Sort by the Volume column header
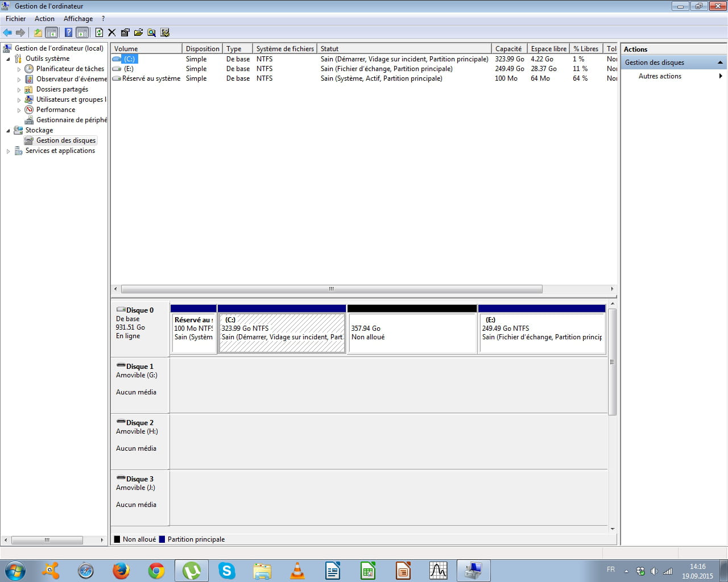 [146, 49]
